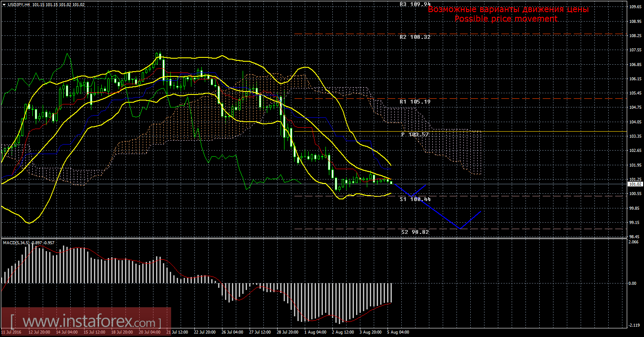Viewport: 644px width, 337px height.
Task: Click the blue forecast line's lowest point
Action: (460, 228)
